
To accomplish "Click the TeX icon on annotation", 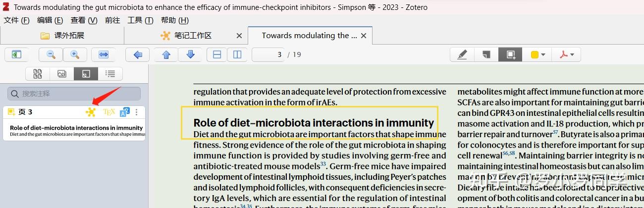I will 109,112.
